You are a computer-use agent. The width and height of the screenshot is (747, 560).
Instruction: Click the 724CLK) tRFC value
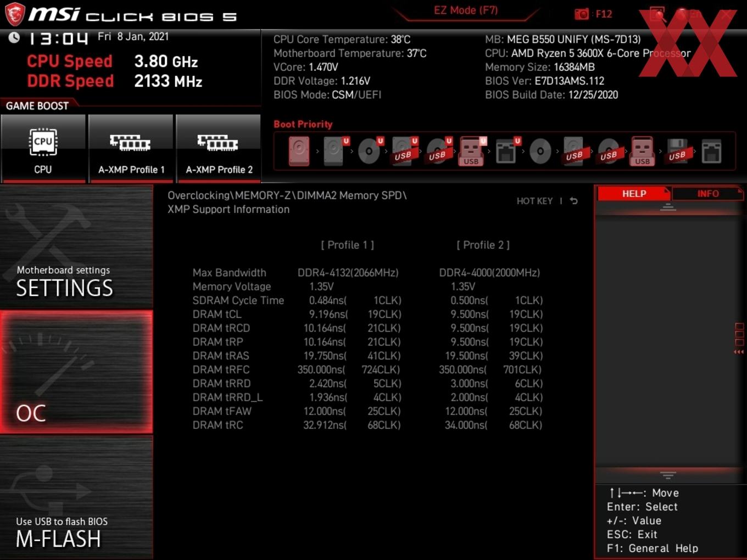(381, 369)
